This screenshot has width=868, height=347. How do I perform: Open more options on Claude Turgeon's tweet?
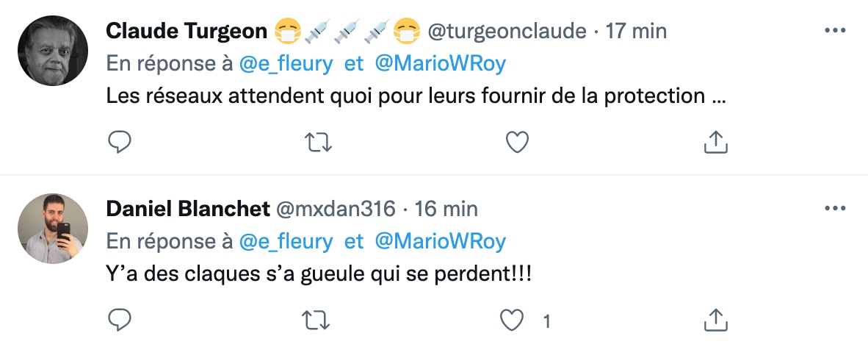point(835,30)
